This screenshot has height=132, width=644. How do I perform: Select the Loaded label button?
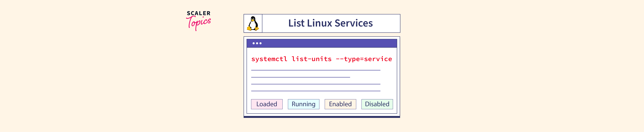267,104
